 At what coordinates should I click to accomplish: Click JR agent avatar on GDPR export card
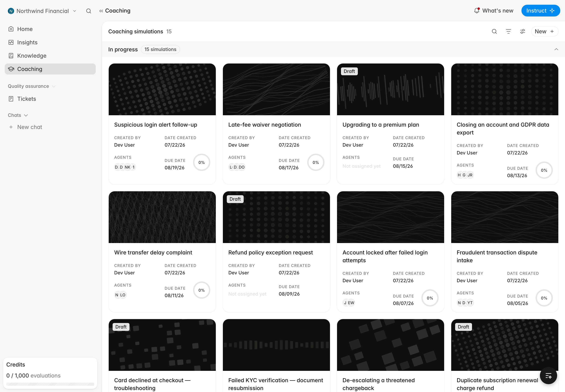pyautogui.click(x=470, y=175)
